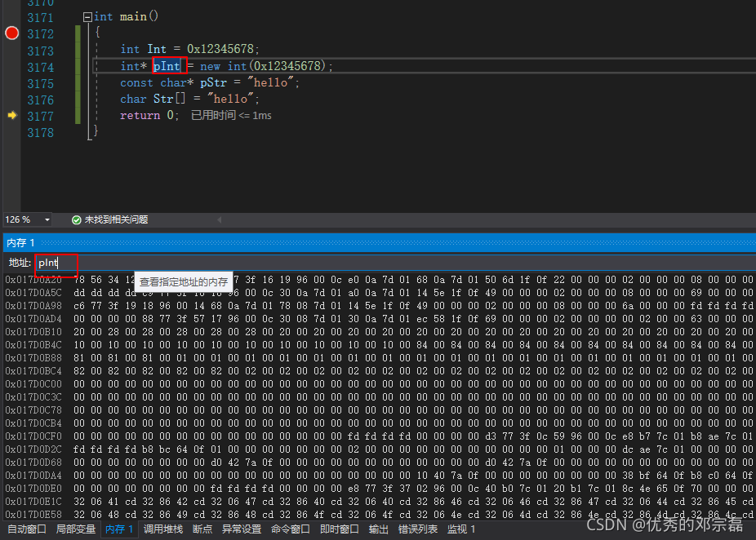Viewport: 756px width, 540px height.
Task: Click the Str[] declaration on line 3176
Action: tap(169, 100)
